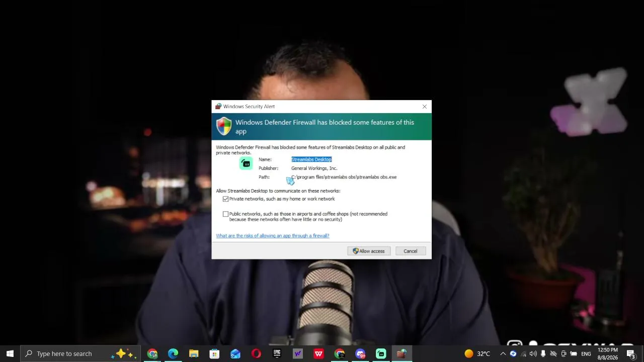Open the 12:50 PM clock and calendar
Screen dimensions: 644x362
pos(607,354)
